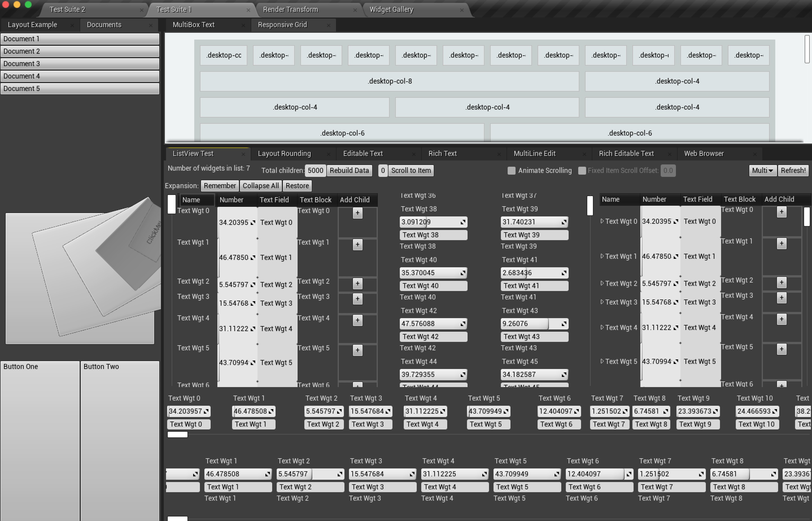Click the Collapse All button
The image size is (812, 521).
[261, 186]
